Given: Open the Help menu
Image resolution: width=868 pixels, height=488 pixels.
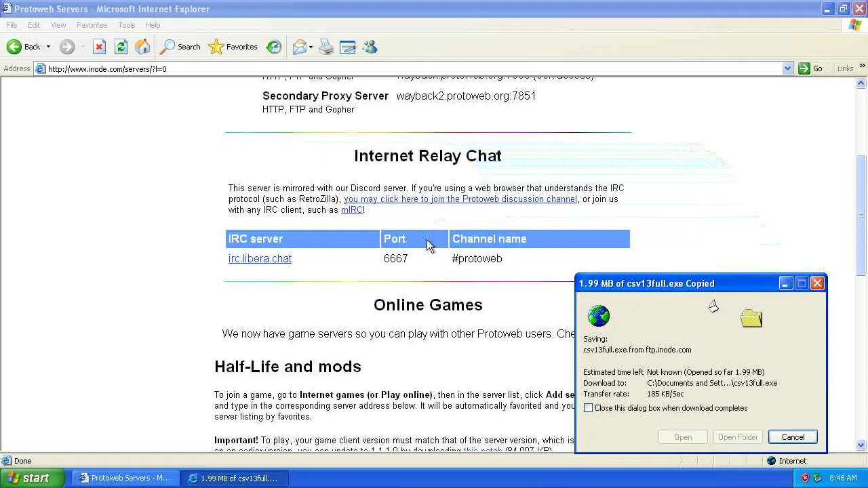Looking at the screenshot, I should tap(153, 25).
